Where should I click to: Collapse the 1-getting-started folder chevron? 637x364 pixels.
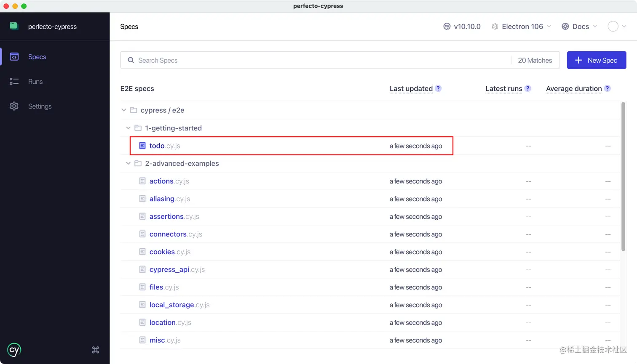click(128, 128)
